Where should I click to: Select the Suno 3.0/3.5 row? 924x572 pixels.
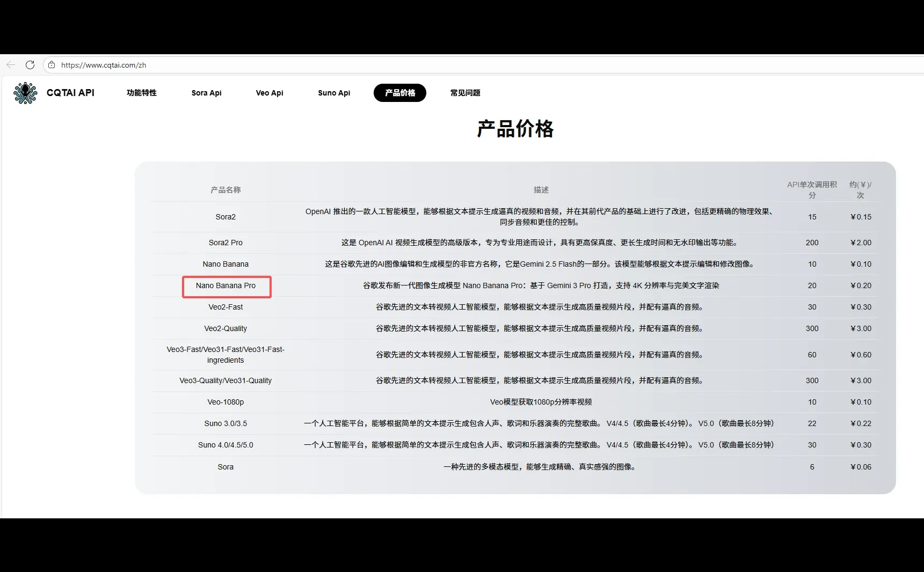[x=225, y=423]
